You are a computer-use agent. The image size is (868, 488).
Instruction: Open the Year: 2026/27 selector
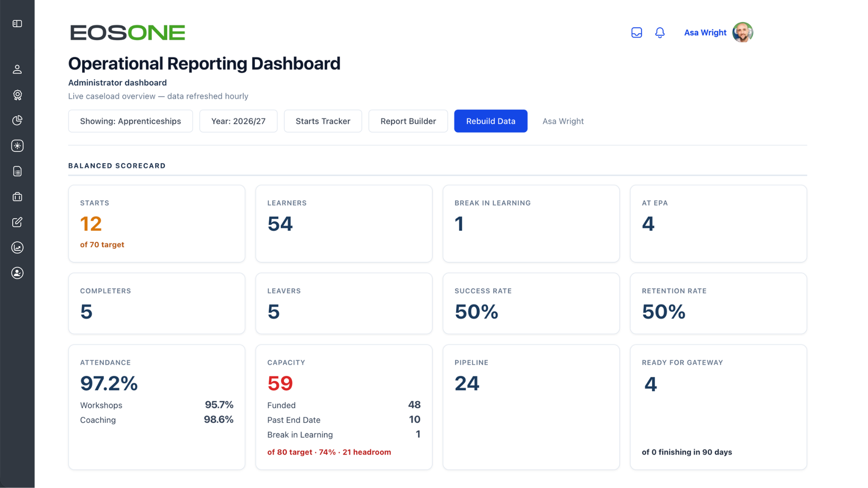coord(238,121)
